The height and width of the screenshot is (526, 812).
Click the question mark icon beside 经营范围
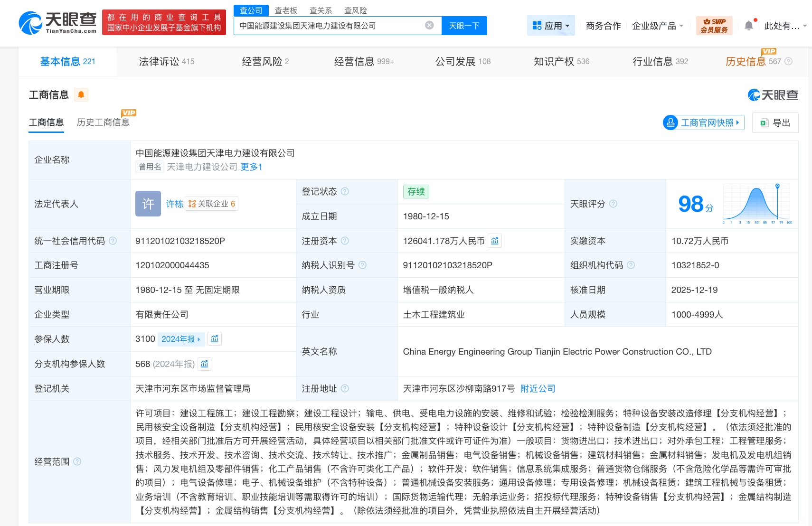(x=77, y=461)
